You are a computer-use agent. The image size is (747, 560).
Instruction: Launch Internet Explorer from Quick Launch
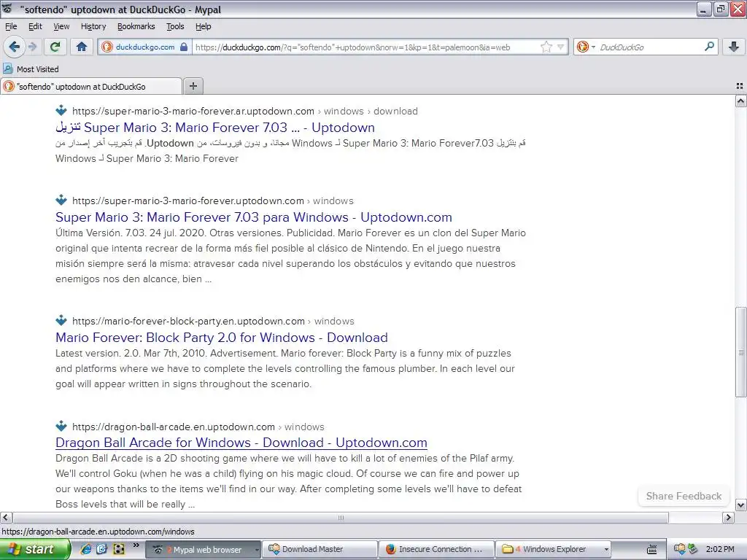tap(86, 549)
